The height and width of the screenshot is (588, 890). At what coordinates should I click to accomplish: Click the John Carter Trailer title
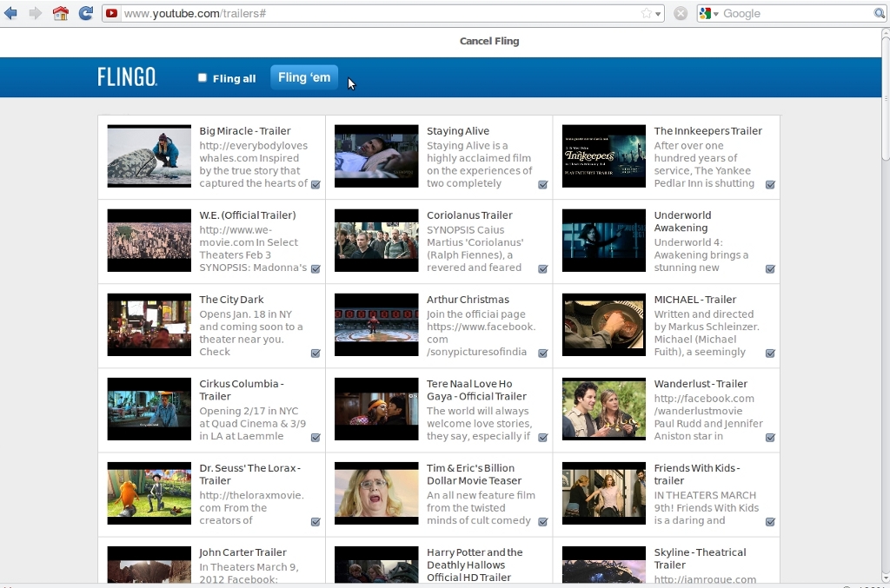[243, 552]
